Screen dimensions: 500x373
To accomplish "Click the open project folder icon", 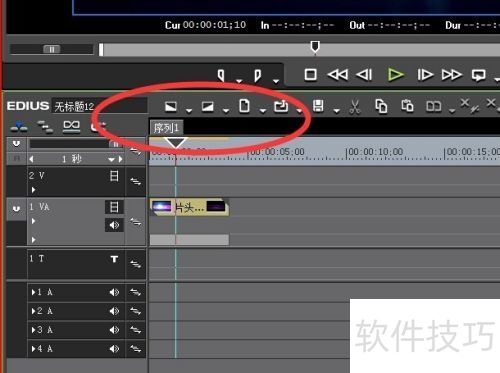I will tap(281, 106).
